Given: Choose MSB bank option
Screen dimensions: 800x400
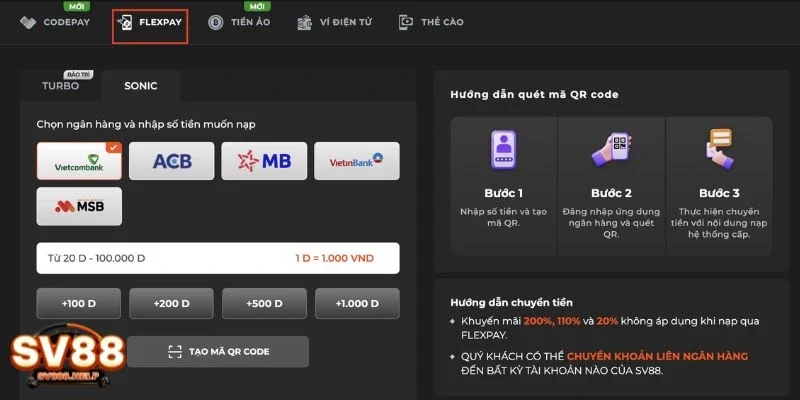Looking at the screenshot, I should (79, 206).
